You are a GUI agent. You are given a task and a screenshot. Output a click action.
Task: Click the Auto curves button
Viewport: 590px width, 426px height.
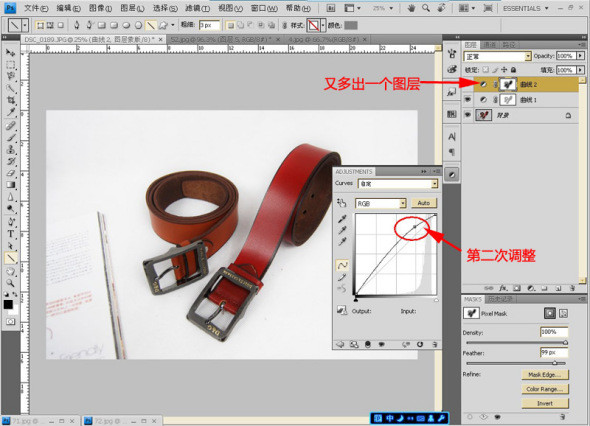424,203
